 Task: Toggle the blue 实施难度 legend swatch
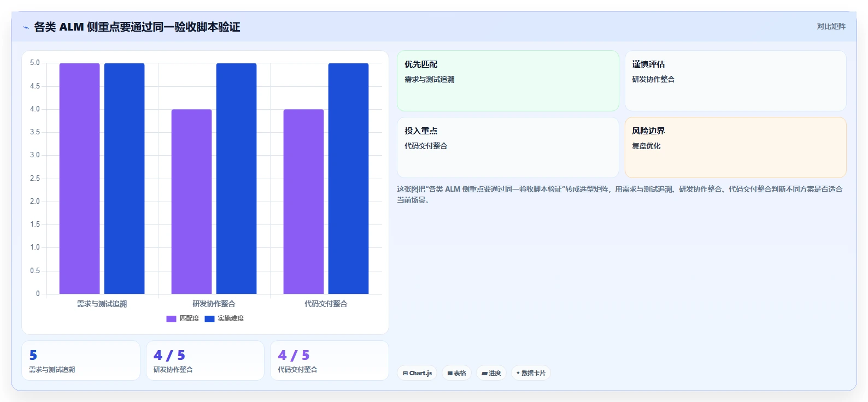click(x=209, y=318)
